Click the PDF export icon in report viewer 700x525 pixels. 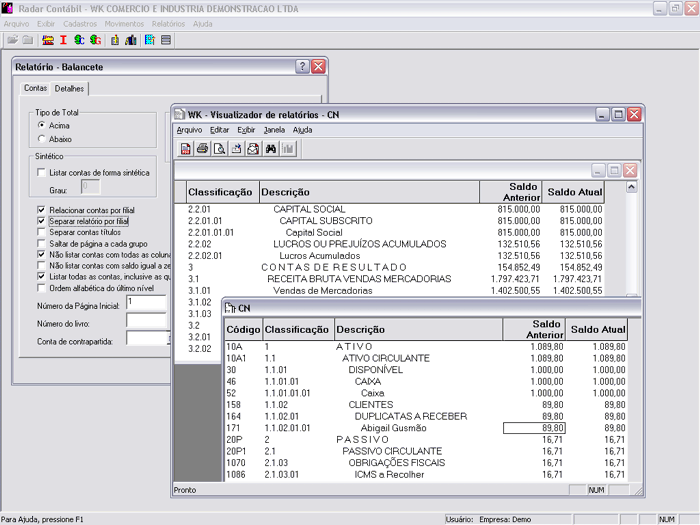[186, 149]
